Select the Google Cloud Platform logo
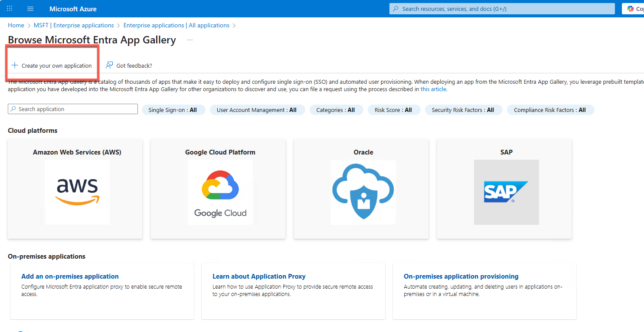 coord(220,192)
